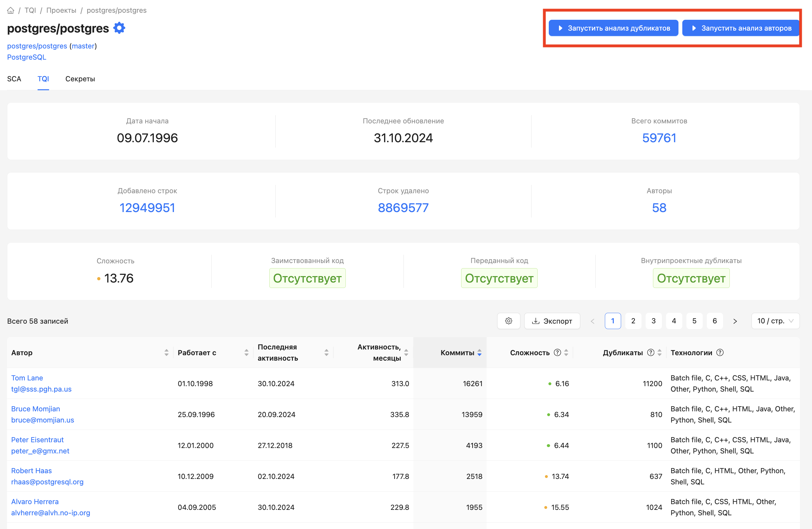Show help for Дубликаты column

pyautogui.click(x=651, y=353)
